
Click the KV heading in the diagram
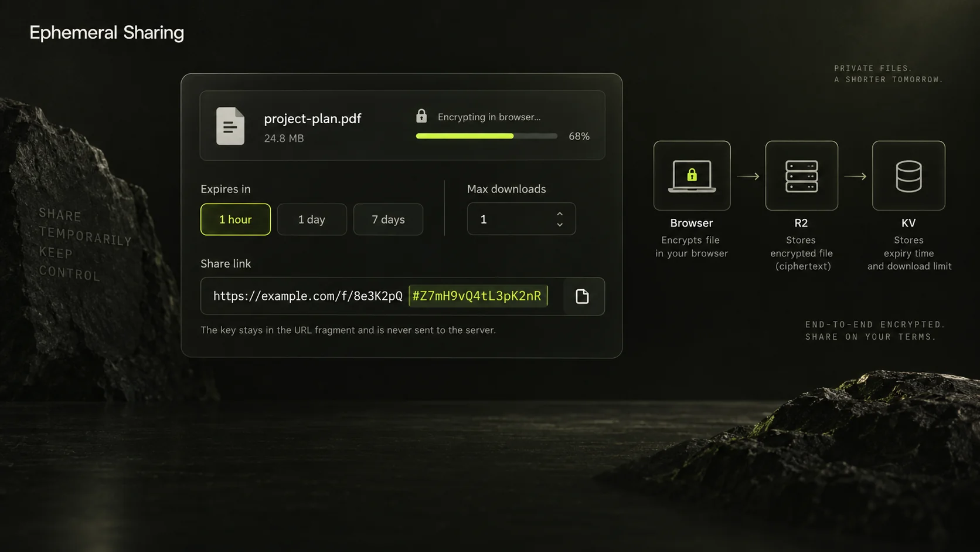[908, 223]
